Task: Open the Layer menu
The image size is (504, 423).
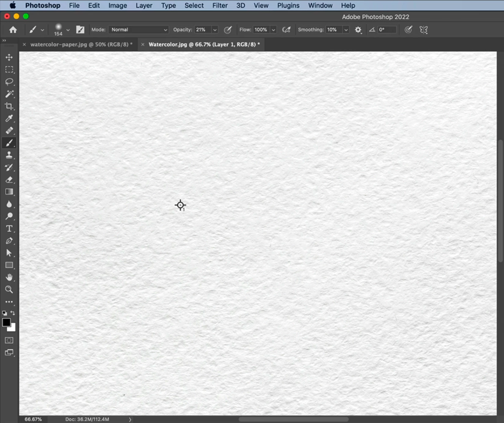Action: coord(144,6)
